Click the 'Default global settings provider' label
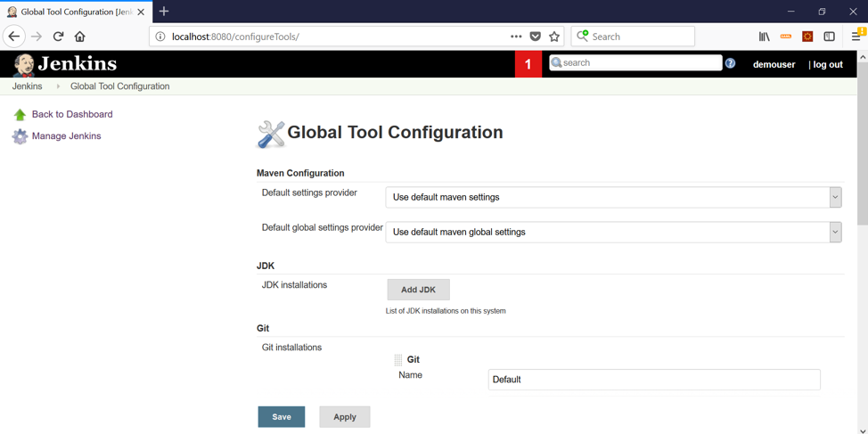Viewport: 868px width, 434px height. [323, 227]
